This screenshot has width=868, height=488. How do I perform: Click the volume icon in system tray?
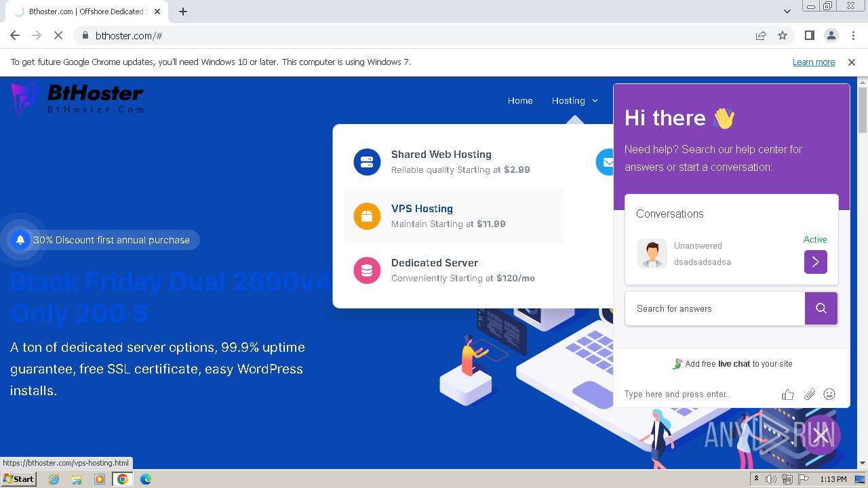click(771, 479)
